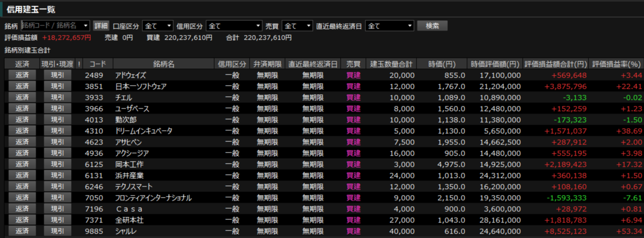Click 返済 for ユーザベース row
Screen dimensions: 644x238
pos(22,109)
